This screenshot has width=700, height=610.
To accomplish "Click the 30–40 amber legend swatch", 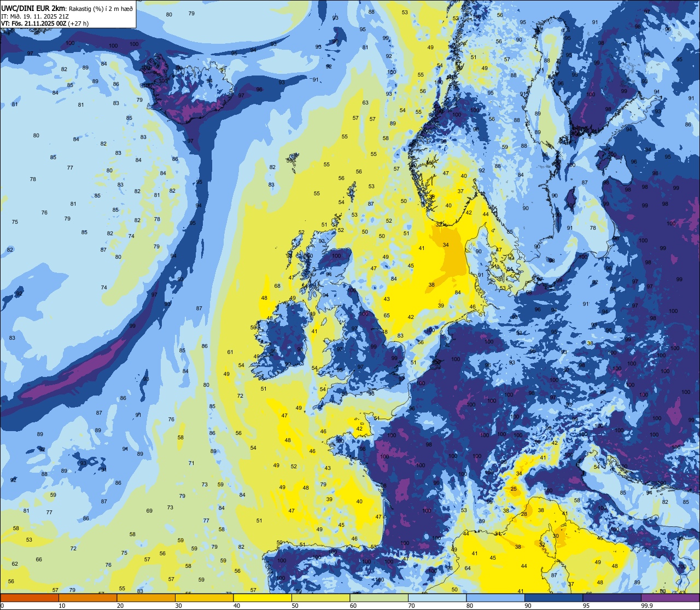I will pos(204,598).
